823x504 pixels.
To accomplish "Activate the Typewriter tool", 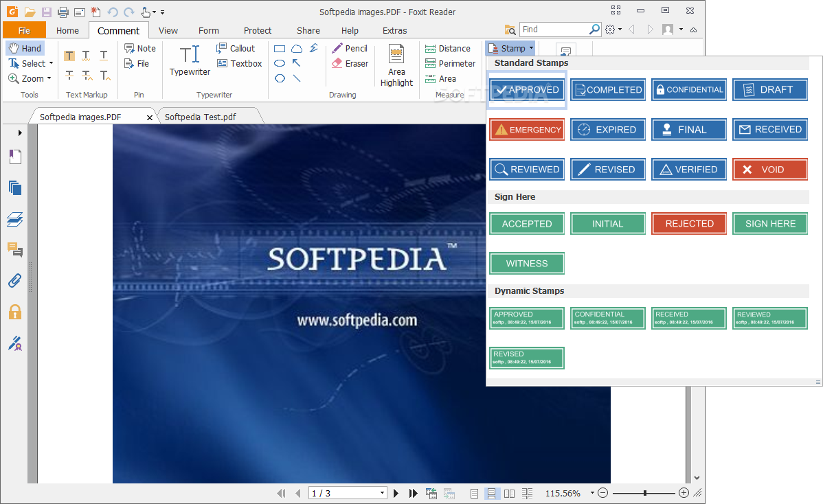I will pyautogui.click(x=190, y=61).
